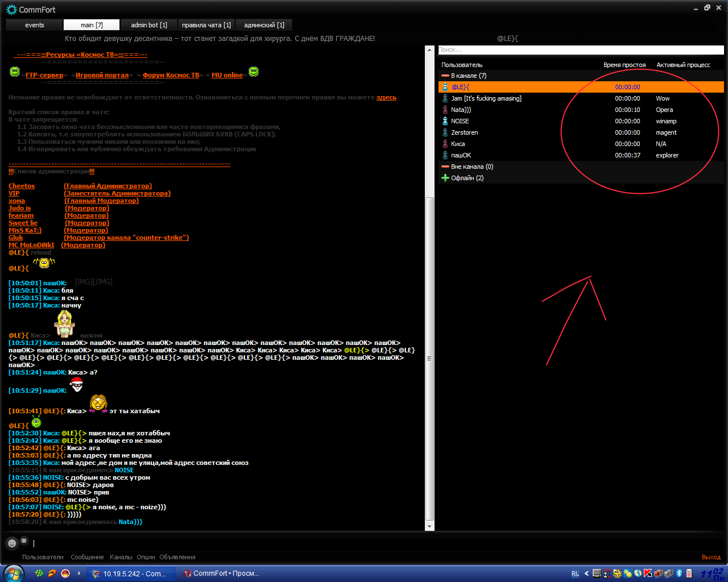The width and height of the screenshot is (728, 582).
Task: Collapse the 'В канале (7)' group
Action: pos(445,76)
